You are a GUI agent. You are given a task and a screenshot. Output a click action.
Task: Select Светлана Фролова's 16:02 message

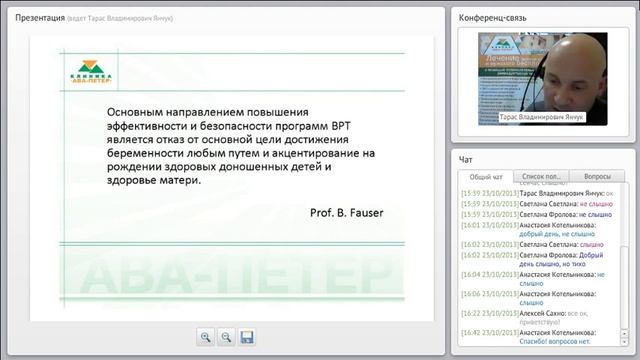coord(540,259)
